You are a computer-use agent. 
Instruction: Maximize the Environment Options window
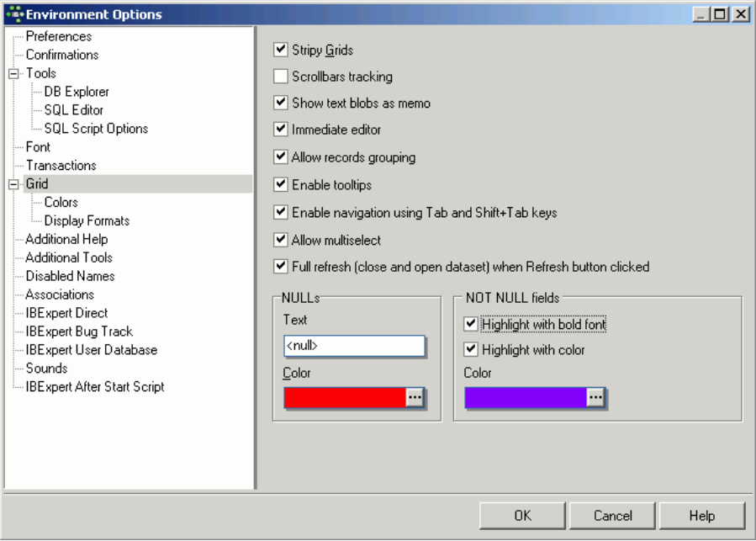coord(720,14)
